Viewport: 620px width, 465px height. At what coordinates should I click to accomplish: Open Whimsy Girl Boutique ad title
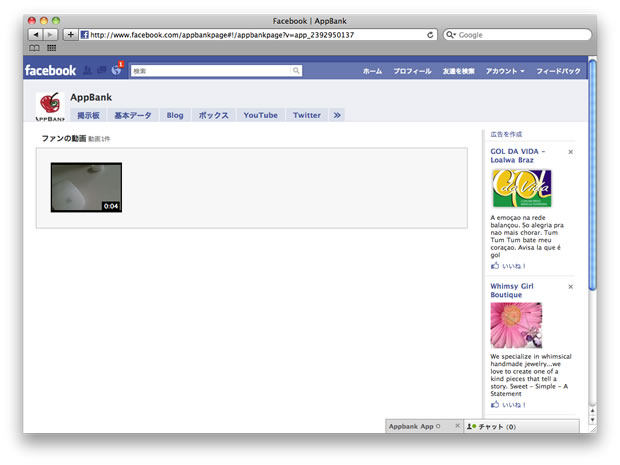pyautogui.click(x=512, y=291)
